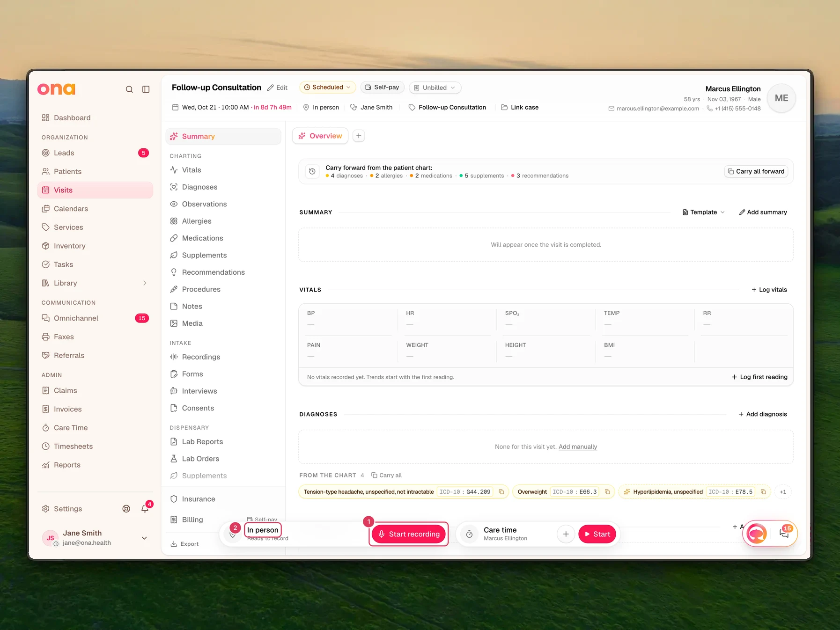Select Vitals in the Charting menu
Screen dimensions: 840x630
[223, 170]
